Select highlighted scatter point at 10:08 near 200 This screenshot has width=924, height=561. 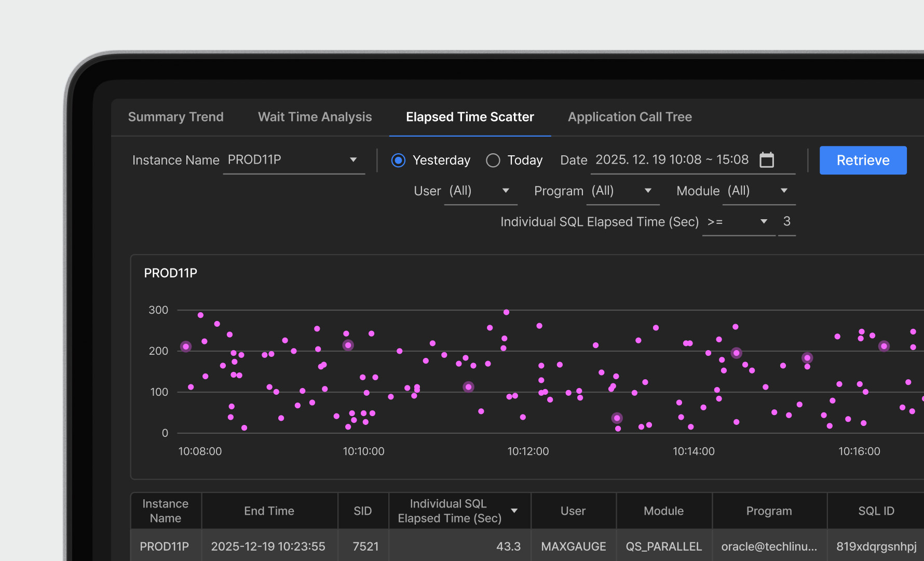point(186,346)
